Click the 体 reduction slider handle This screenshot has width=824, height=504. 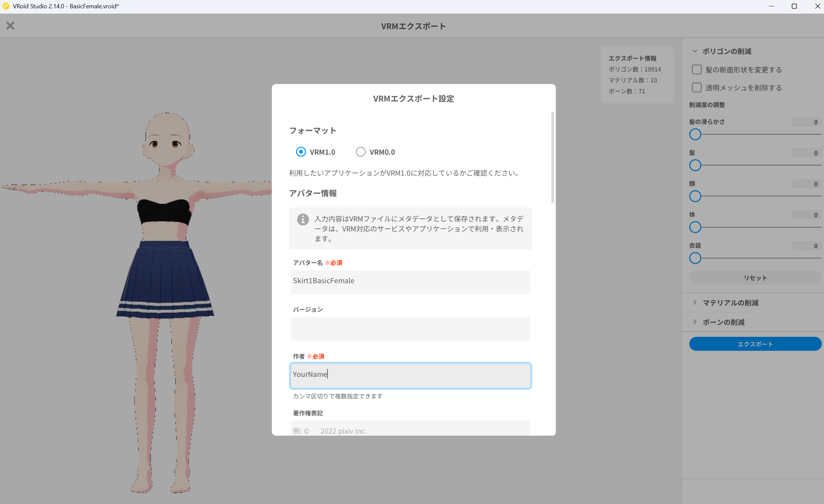tap(695, 227)
